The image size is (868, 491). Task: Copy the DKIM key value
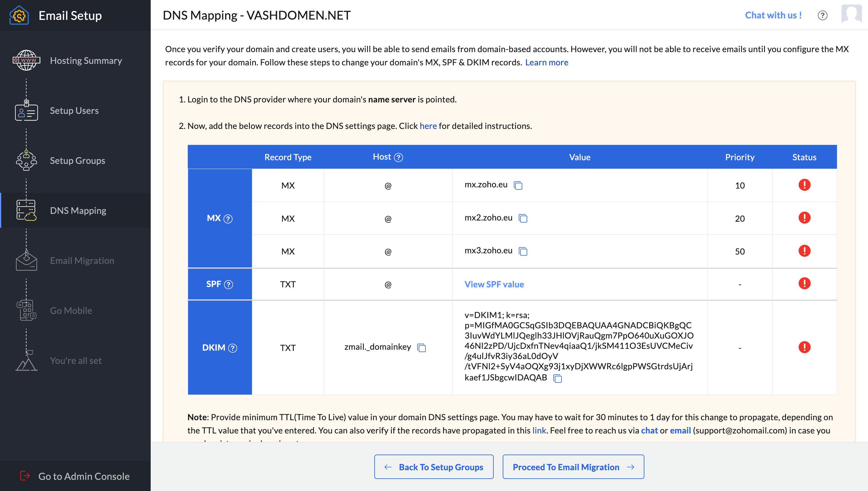tap(557, 378)
